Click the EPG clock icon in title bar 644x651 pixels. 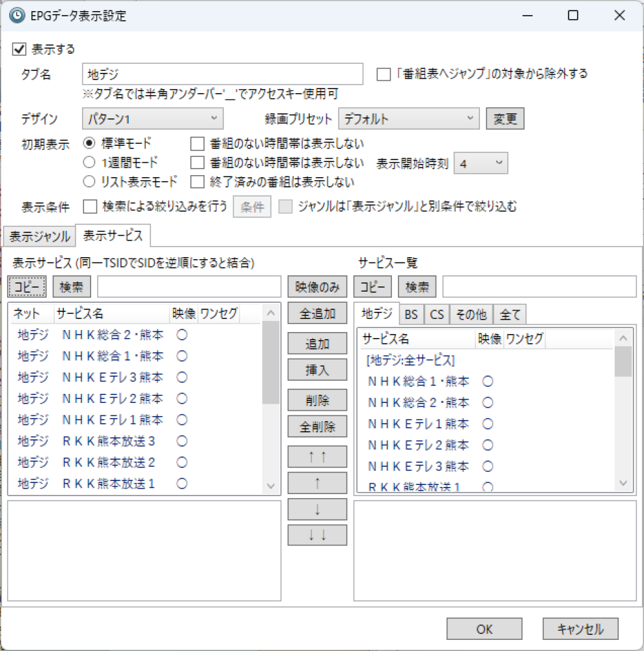(x=17, y=16)
